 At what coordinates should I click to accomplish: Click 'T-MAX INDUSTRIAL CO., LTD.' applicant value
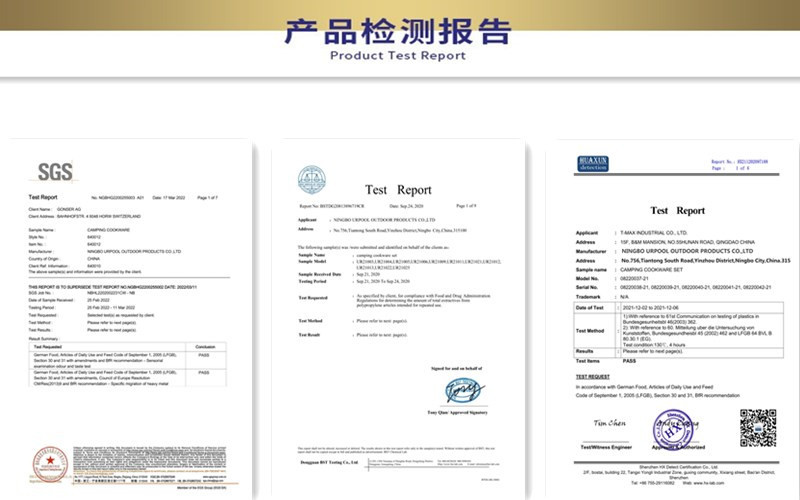pyautogui.click(x=654, y=233)
